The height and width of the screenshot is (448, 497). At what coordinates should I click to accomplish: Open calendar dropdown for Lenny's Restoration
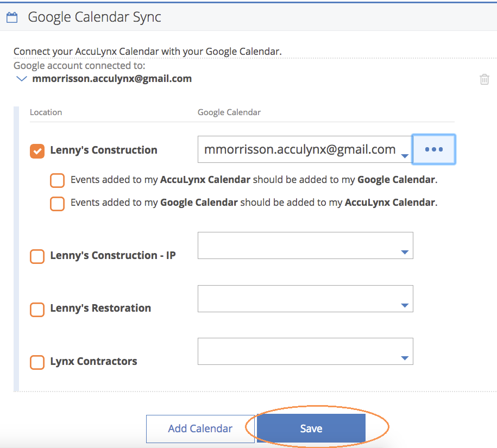(305, 299)
